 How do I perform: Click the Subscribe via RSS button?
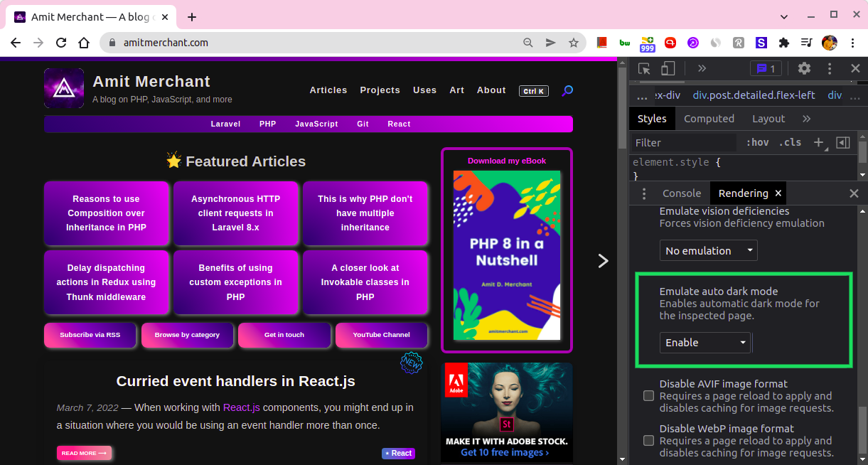pyautogui.click(x=90, y=335)
